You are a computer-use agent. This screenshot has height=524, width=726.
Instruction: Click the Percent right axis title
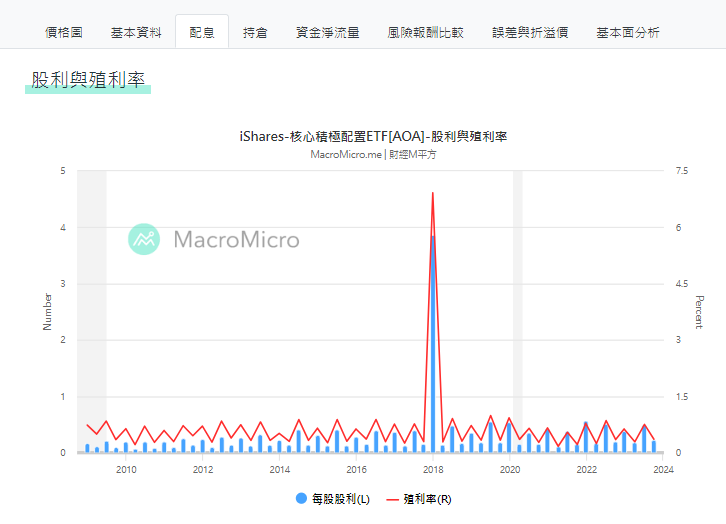(699, 312)
